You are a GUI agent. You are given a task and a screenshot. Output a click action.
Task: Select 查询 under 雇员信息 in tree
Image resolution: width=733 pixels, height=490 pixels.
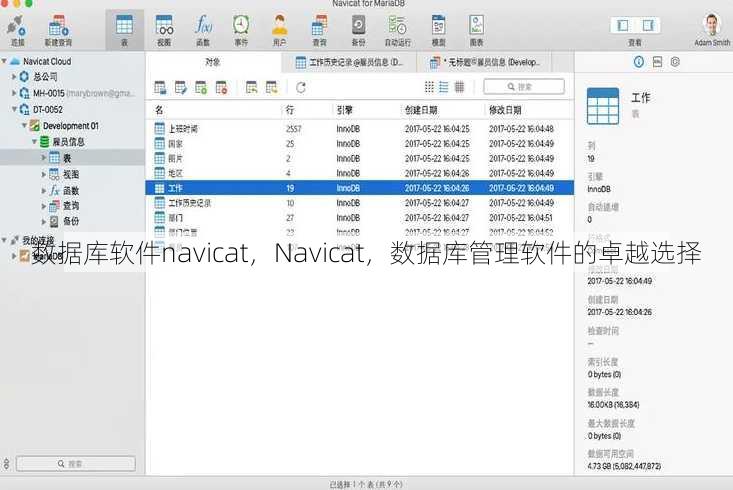71,206
